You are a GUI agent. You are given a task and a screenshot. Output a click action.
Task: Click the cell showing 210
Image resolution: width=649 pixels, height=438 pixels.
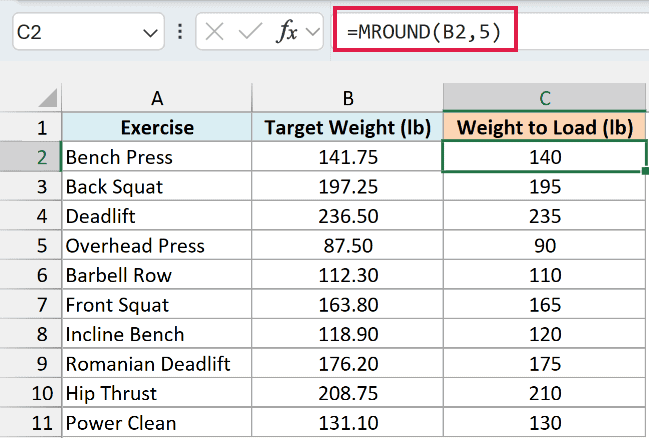coord(545,393)
